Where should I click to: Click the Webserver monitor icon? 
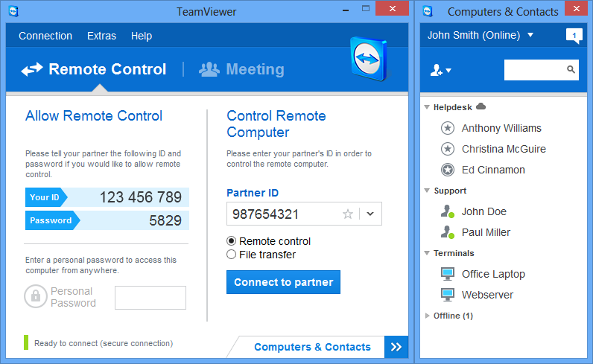[x=448, y=295]
